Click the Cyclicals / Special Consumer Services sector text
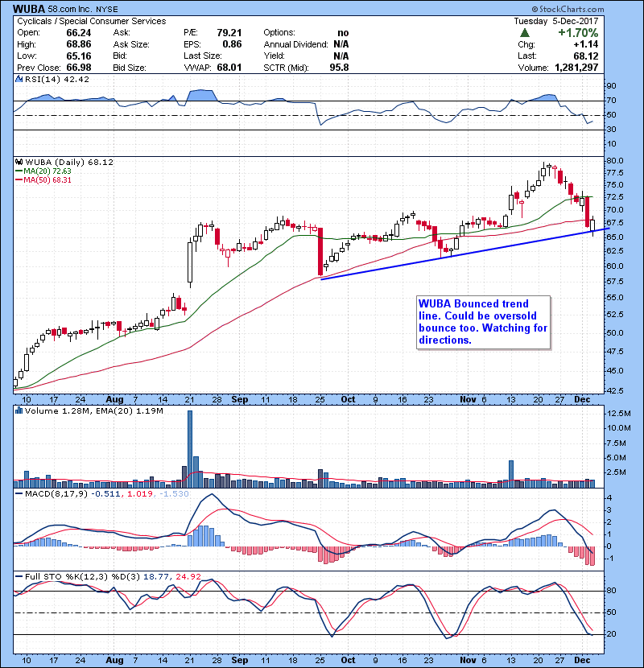Viewport: 644px width, 668px height. click(x=92, y=21)
